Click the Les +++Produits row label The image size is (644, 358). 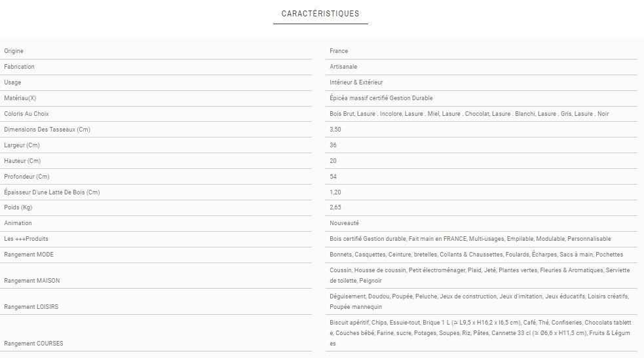tap(26, 239)
